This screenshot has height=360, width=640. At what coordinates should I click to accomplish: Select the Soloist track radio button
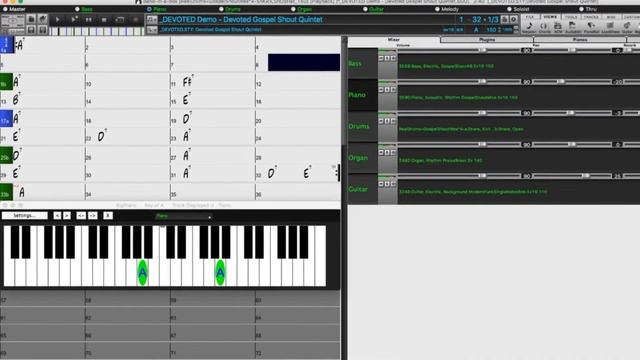(509, 9)
